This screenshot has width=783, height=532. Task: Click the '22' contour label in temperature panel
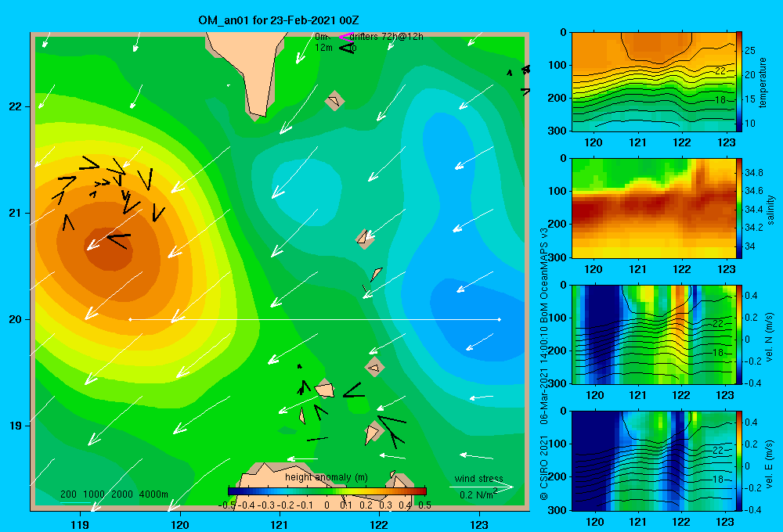[720, 71]
